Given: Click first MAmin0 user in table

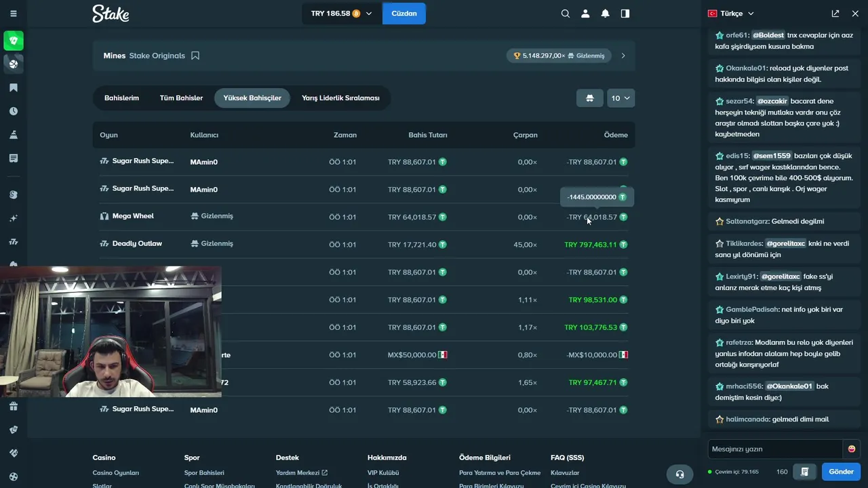Looking at the screenshot, I should (203, 162).
